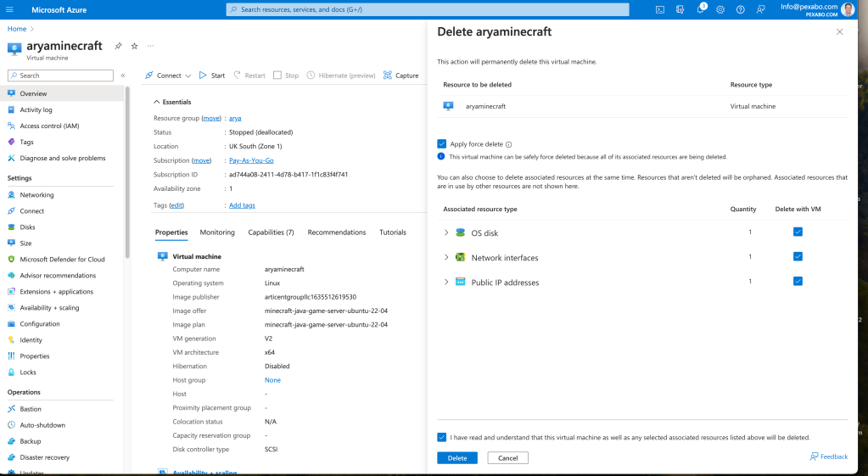Screen dimensions: 868x476
Task: Uncheck Apply force delete
Action: point(442,144)
